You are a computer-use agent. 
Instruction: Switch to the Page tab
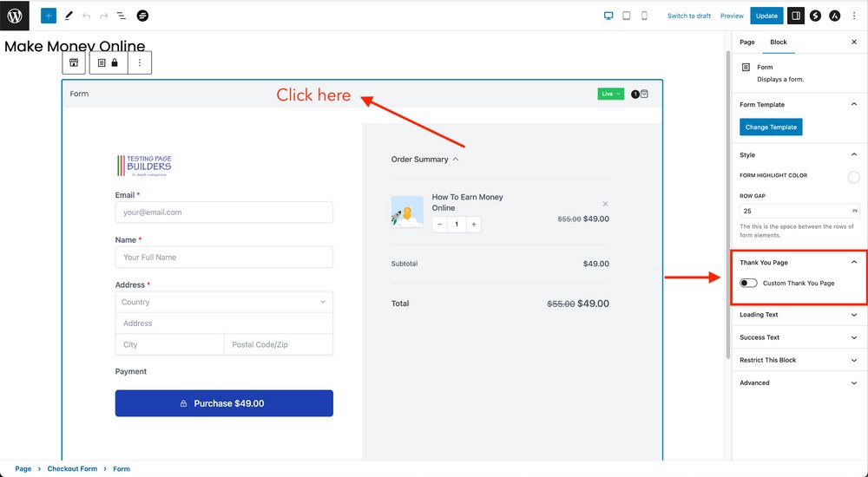pyautogui.click(x=746, y=42)
